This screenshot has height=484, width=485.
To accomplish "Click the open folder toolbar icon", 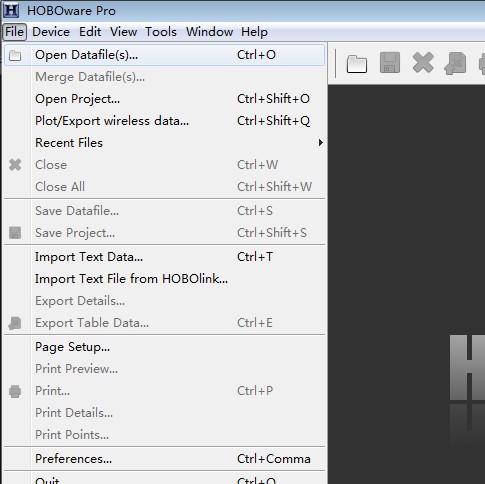I will 357,63.
